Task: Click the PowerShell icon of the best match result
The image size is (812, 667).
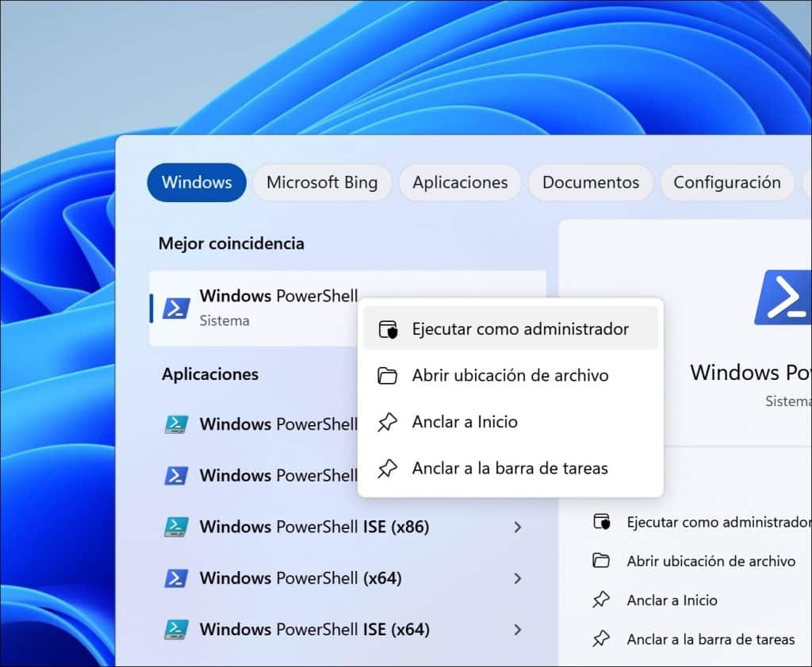Action: tap(176, 309)
